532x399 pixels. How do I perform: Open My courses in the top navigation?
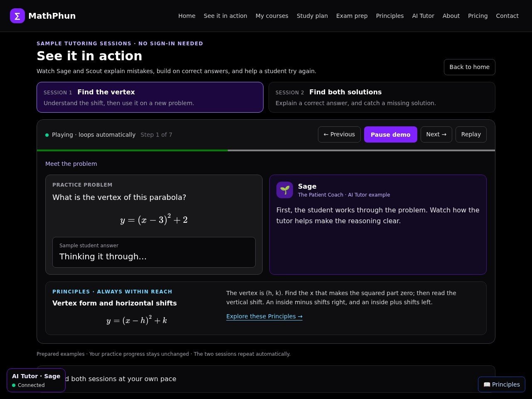point(272,16)
